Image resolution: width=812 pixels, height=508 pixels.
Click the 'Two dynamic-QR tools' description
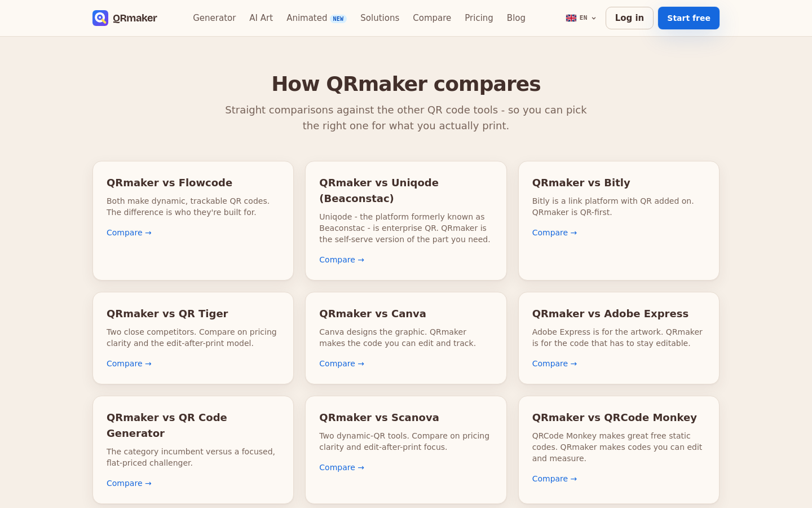pyautogui.click(x=404, y=441)
